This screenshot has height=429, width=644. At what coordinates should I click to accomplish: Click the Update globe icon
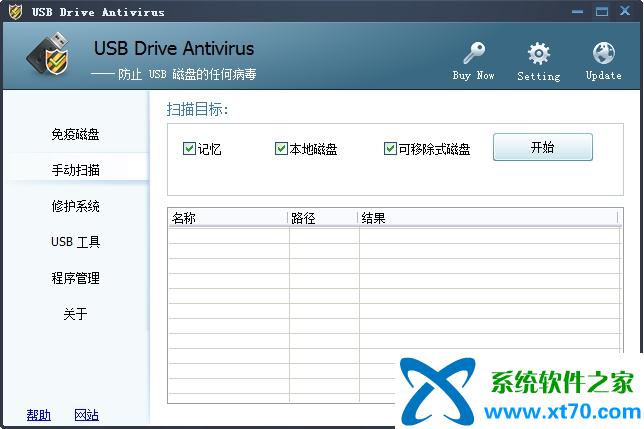(603, 53)
